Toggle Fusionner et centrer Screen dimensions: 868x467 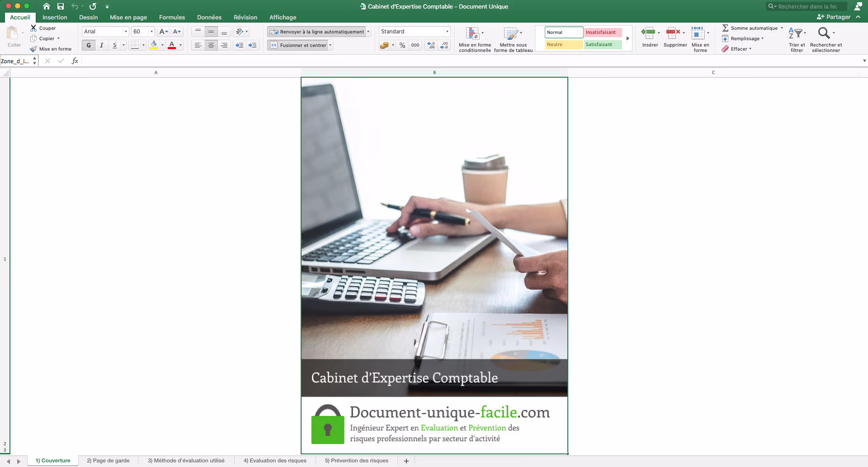click(297, 45)
